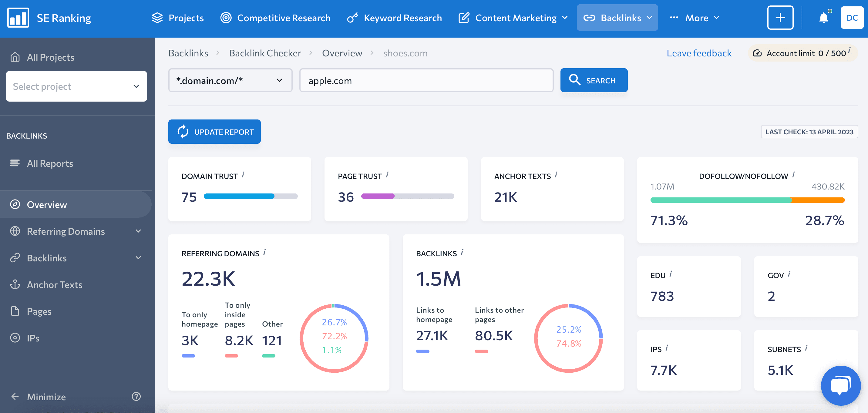Click the Minimize arrow icon
Screen dimensions: 868x413
pos(15,397)
